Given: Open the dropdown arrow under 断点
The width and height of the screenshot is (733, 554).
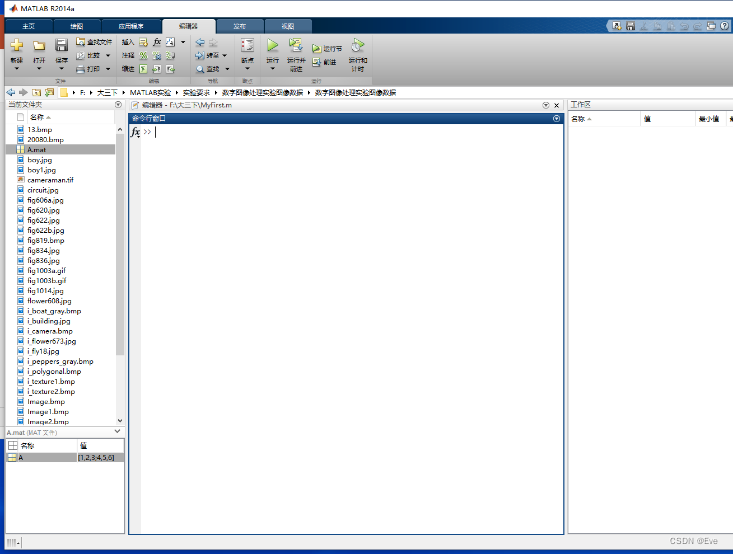Looking at the screenshot, I should pyautogui.click(x=247, y=69).
